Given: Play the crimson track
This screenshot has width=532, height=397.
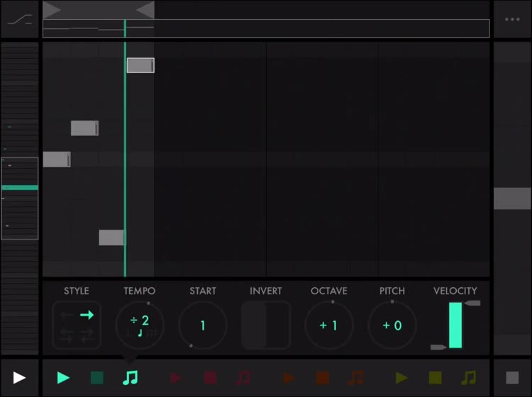Looking at the screenshot, I should pyautogui.click(x=175, y=378).
